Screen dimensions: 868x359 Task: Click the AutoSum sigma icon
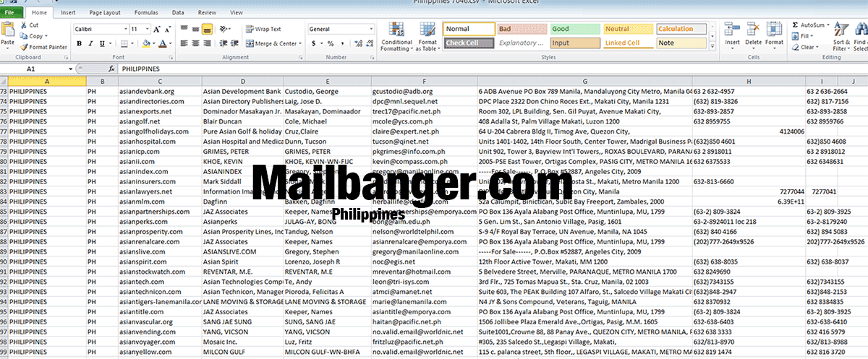coord(795,25)
